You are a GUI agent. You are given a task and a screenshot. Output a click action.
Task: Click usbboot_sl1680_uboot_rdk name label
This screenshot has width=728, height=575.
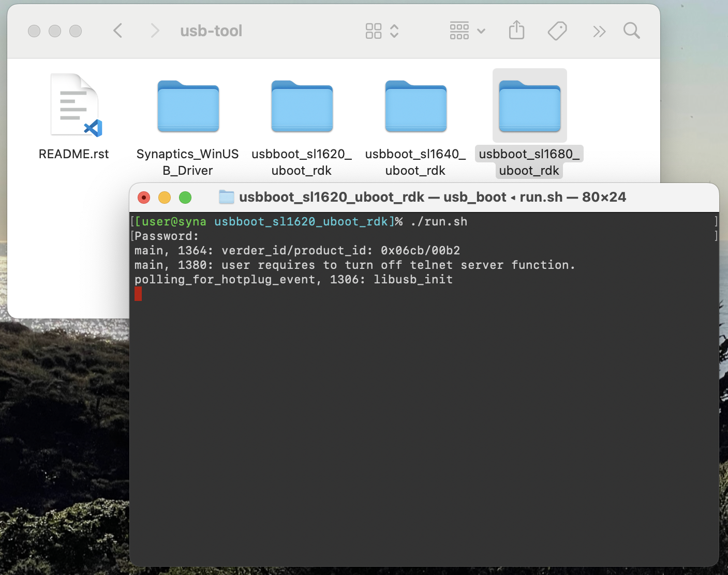(x=529, y=162)
